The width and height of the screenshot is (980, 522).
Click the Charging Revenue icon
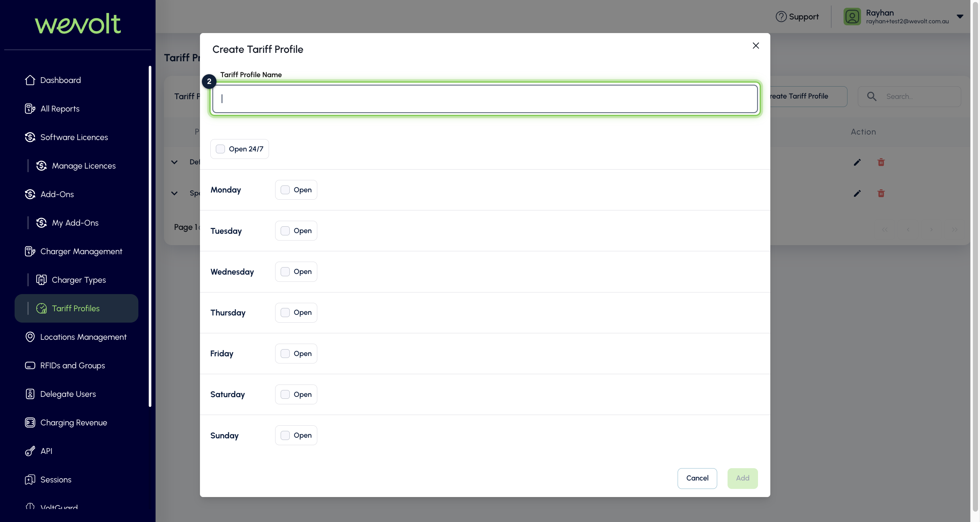coord(30,423)
